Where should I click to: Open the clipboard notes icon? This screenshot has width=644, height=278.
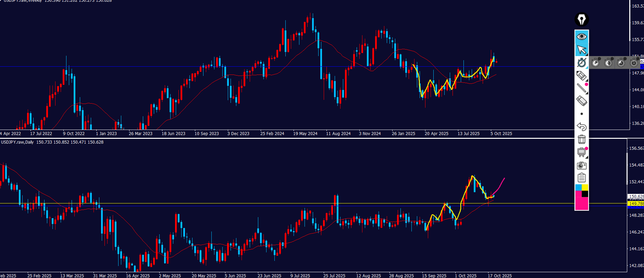[x=581, y=178]
